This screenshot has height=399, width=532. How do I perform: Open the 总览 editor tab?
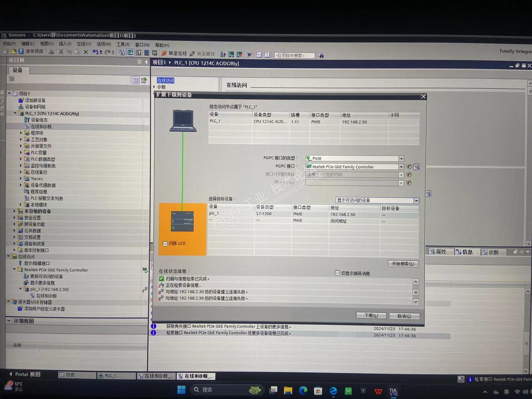(77, 375)
